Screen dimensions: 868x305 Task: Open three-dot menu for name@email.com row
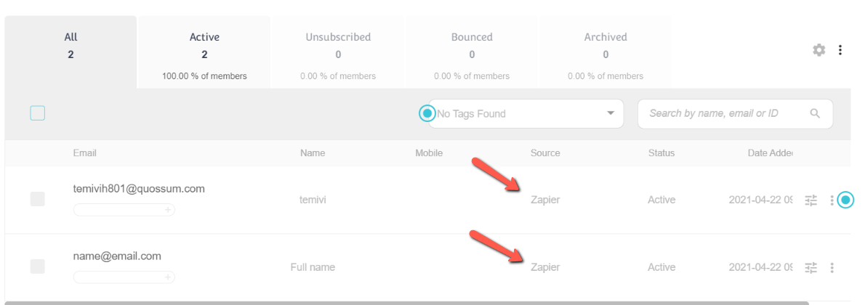pyautogui.click(x=832, y=268)
